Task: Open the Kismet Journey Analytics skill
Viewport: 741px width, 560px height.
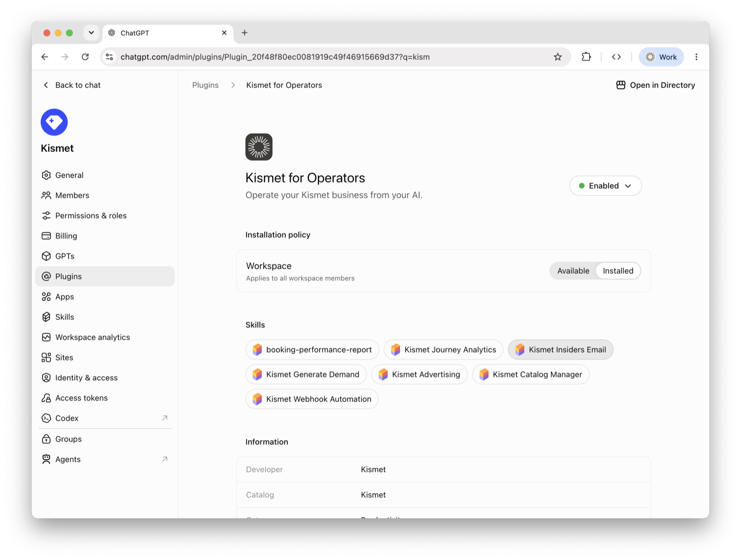Action: coord(443,349)
